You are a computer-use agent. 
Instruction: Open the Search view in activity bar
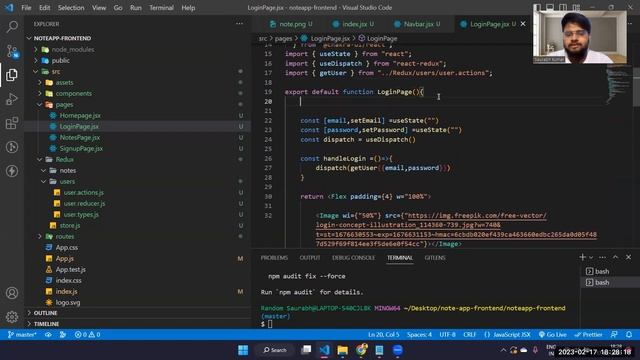tap(12, 27)
